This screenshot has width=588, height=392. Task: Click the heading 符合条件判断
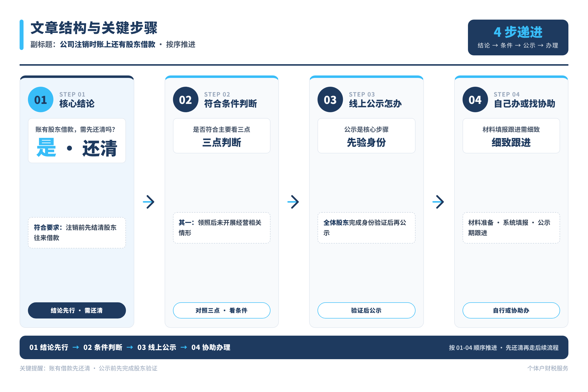click(230, 103)
